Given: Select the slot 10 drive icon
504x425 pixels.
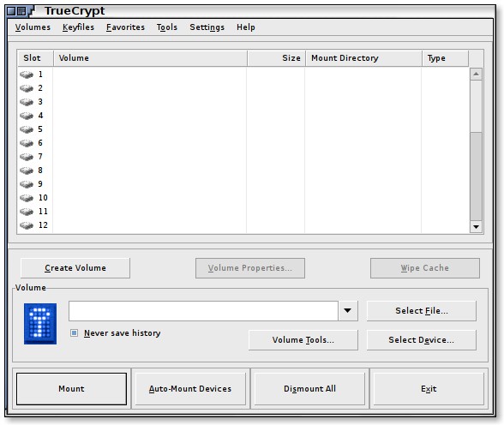Looking at the screenshot, I should [27, 198].
